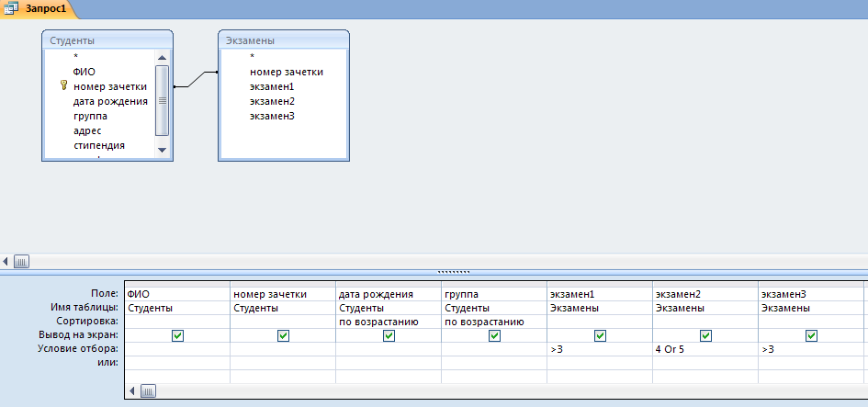Image resolution: width=868 pixels, height=407 pixels.
Task: Click экзамен1 field cell in grid
Action: 600,294
